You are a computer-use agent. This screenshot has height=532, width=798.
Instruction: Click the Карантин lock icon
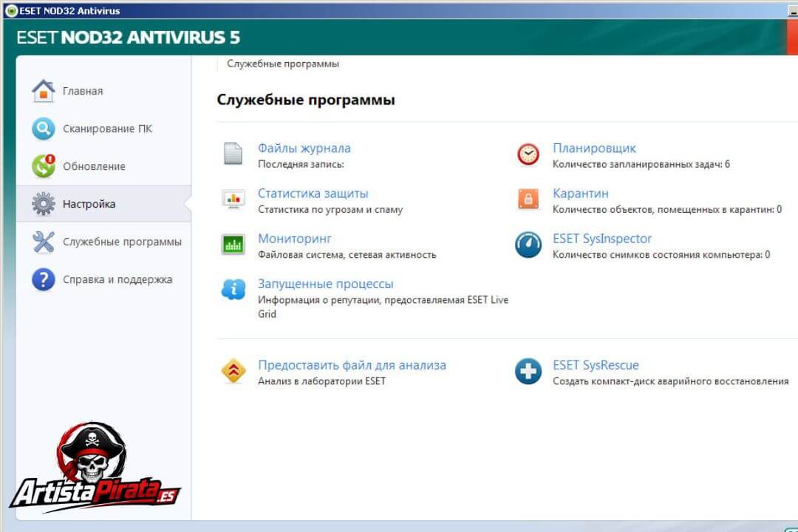(528, 199)
